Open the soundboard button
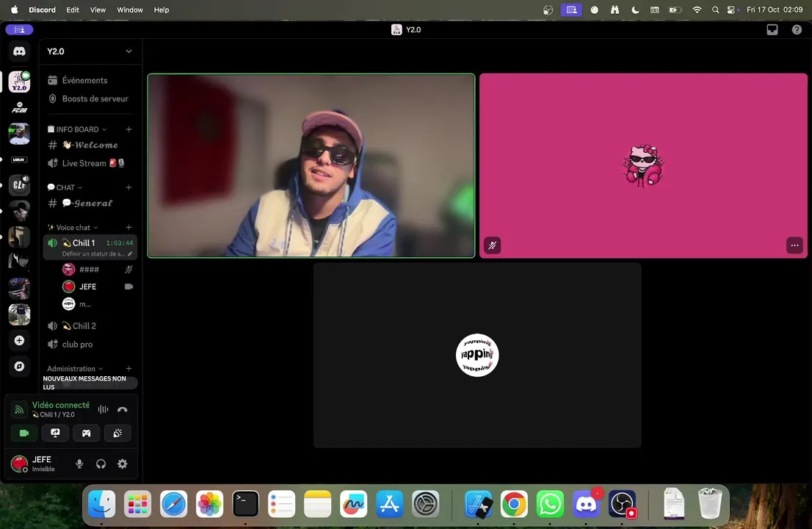Viewport: 812px width, 529px height. click(x=117, y=433)
